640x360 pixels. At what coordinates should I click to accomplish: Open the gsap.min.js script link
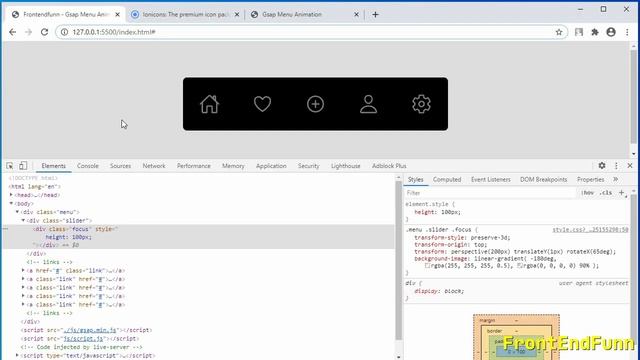pyautogui.click(x=90, y=330)
